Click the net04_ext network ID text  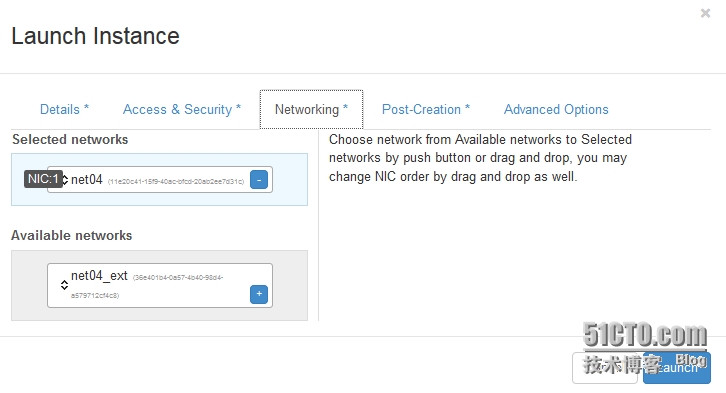[147, 286]
